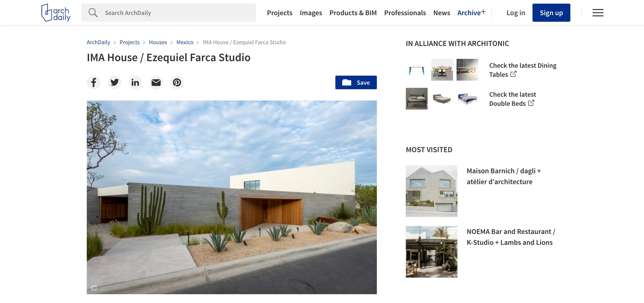Share via the Twitter bird icon

[x=114, y=82]
